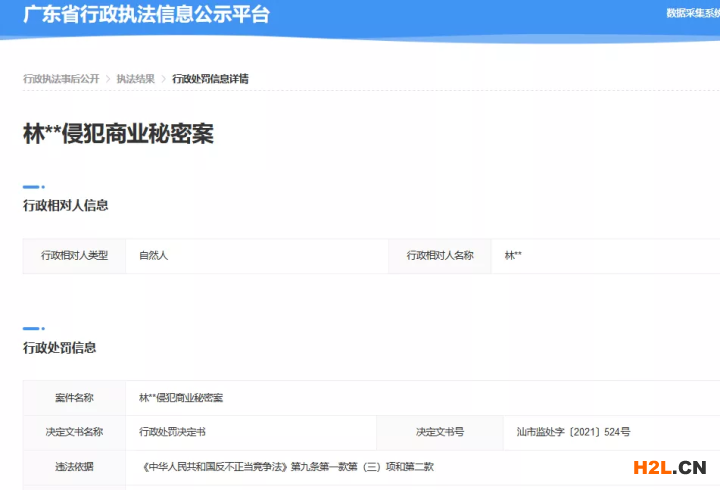Click the 决定文书名称 label cell
The image size is (720, 490).
tap(74, 432)
